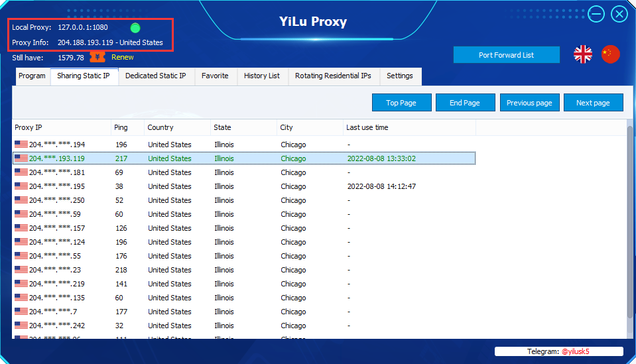Switch to Sharing Static IP tab

pos(84,76)
